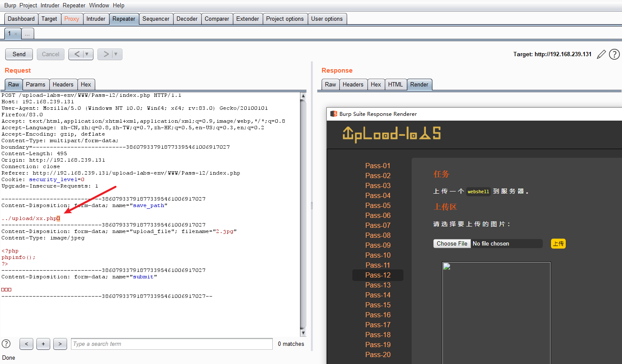
Task: Open the Window menu
Action: [x=99, y=5]
